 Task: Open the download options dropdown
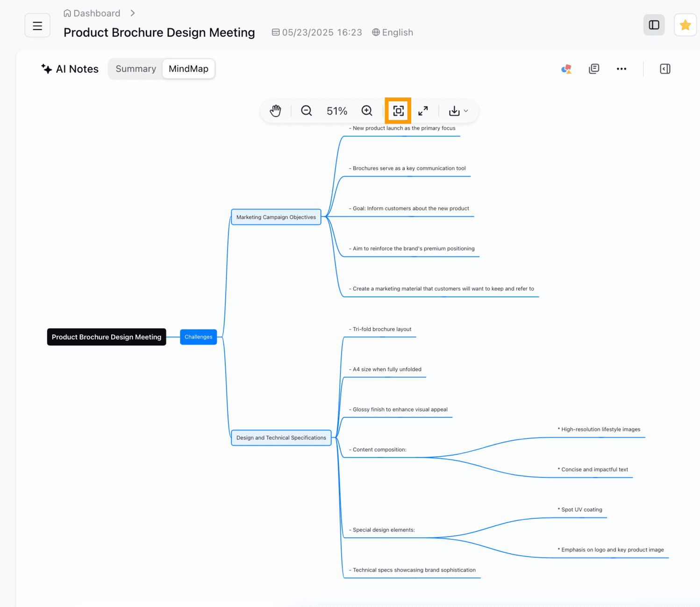(458, 111)
